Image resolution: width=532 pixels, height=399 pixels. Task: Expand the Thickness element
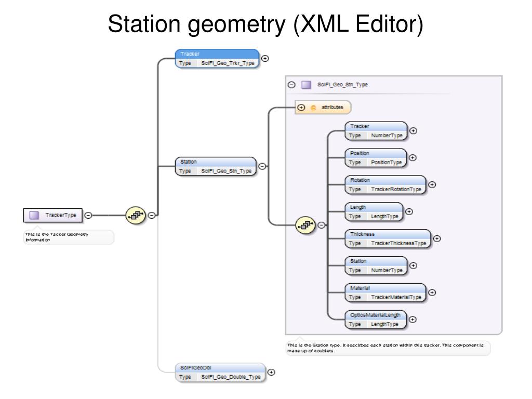point(437,238)
